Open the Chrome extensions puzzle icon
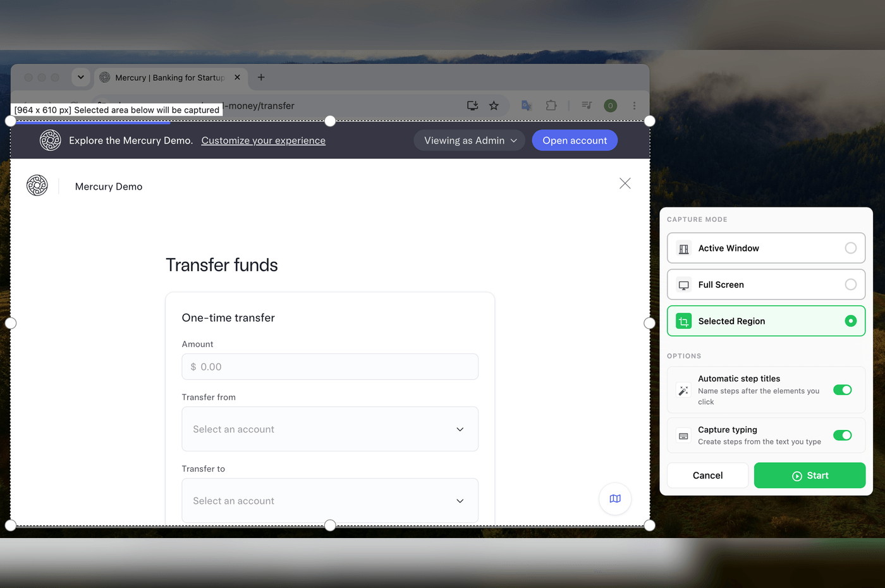The image size is (885, 588). (551, 106)
